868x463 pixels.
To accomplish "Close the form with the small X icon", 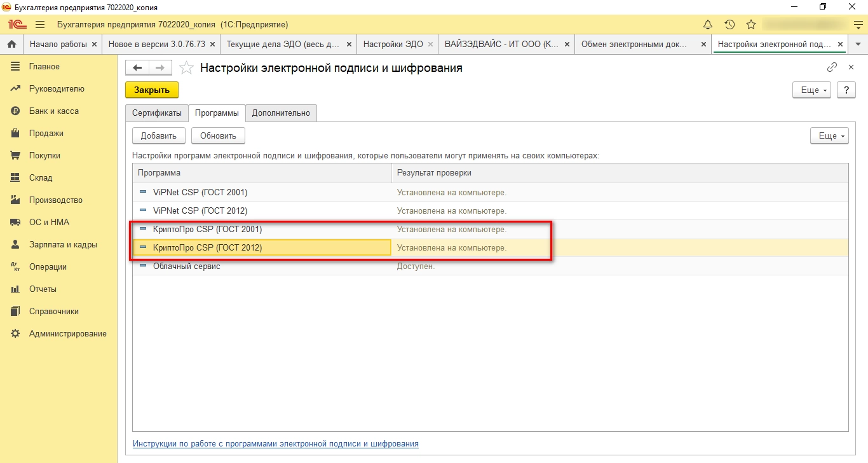I will (851, 67).
